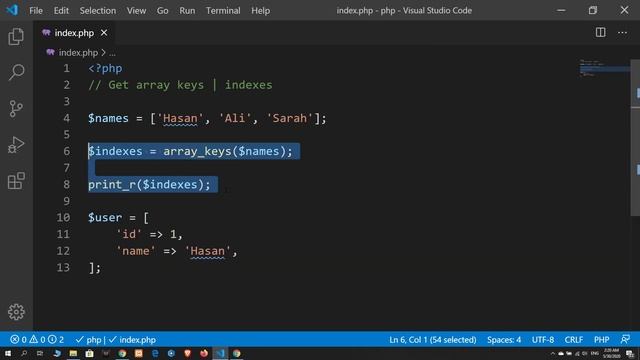Click the 'Sarah' string on line 4
Viewport: 640px width, 360px height.
289,118
